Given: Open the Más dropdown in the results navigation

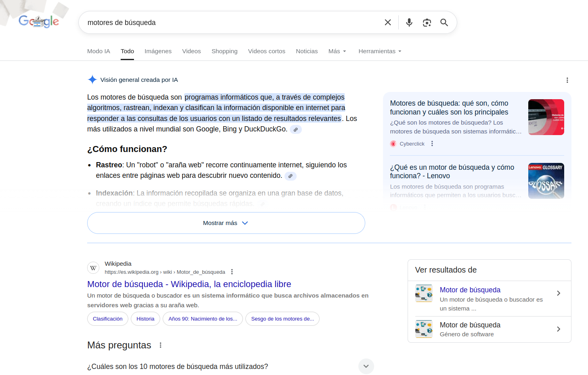Looking at the screenshot, I should 337,51.
